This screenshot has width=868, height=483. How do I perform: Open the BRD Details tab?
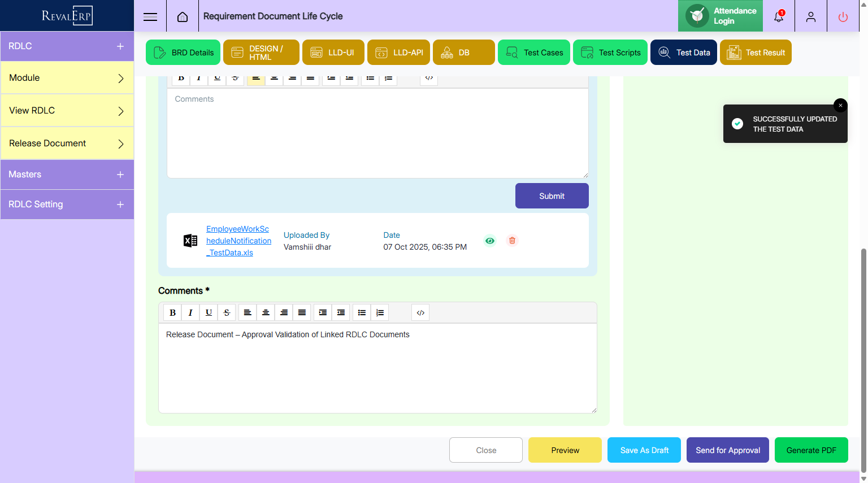[183, 53]
